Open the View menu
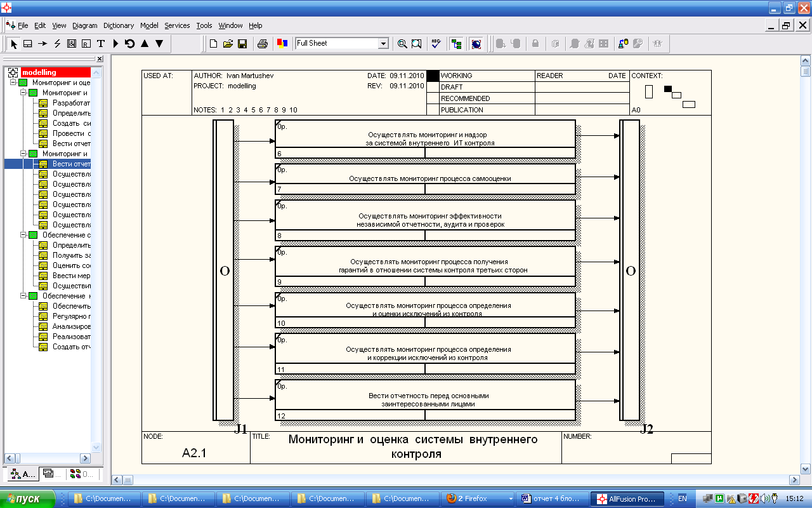 (x=59, y=25)
